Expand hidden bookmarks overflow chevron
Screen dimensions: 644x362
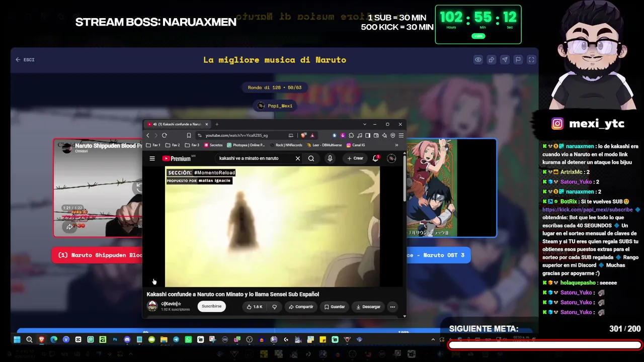coord(396,145)
